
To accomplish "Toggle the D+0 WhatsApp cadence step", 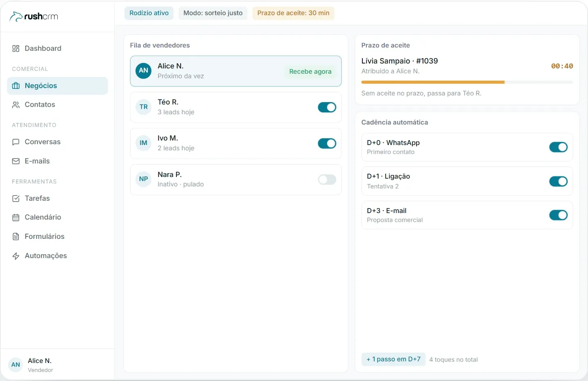I will tap(558, 147).
